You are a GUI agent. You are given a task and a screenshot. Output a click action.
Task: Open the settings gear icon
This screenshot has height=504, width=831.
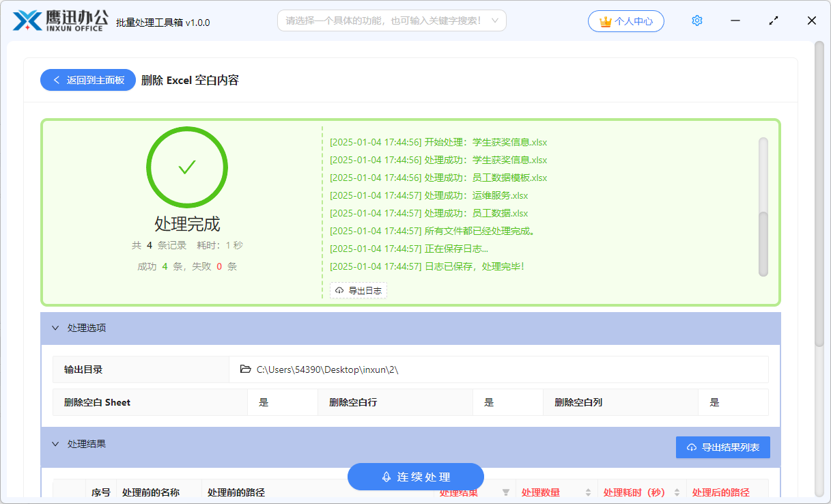pos(696,20)
